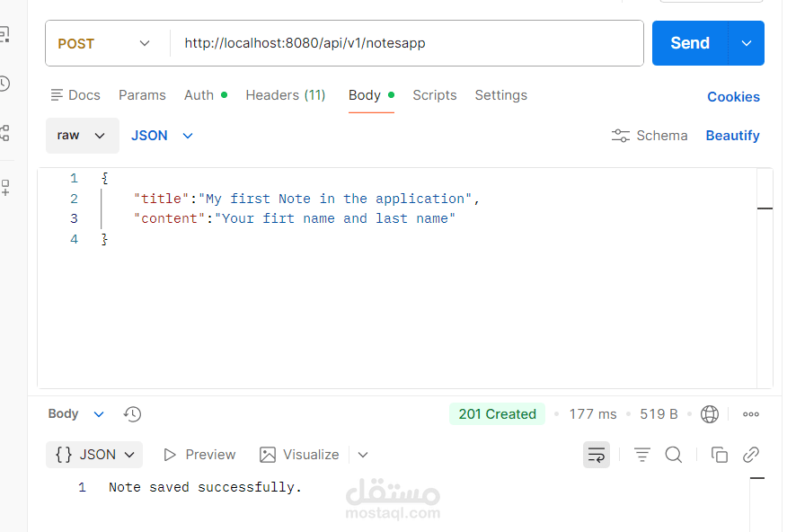Click the Note saved successfully response text
Screen dimensions: 787x532
coord(205,487)
